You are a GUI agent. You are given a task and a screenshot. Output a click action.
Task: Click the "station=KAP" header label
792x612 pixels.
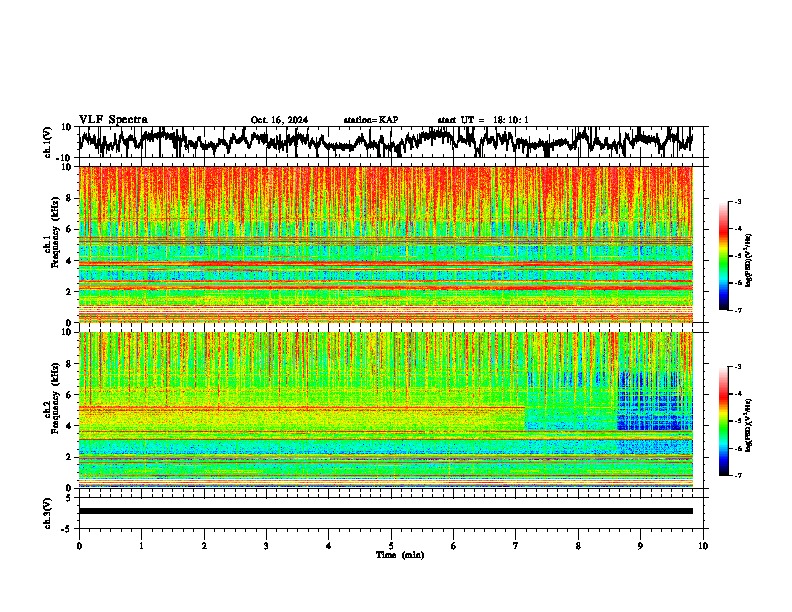point(371,120)
